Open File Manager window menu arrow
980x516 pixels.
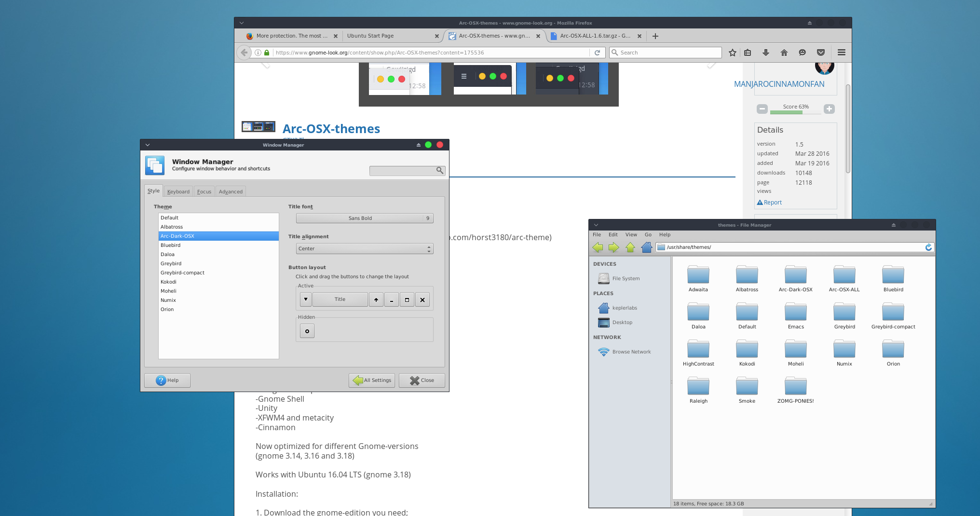coord(596,225)
